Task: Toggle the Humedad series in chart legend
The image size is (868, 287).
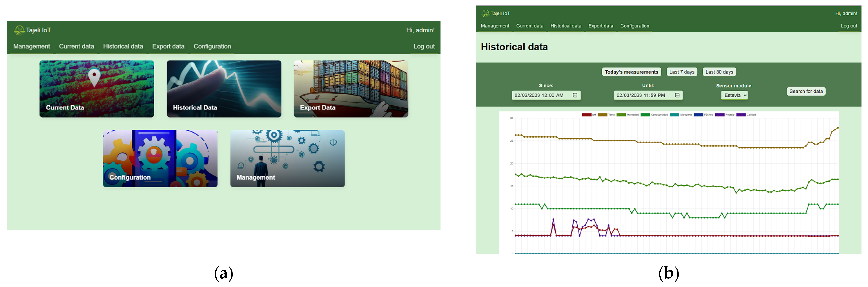Action: click(x=621, y=115)
